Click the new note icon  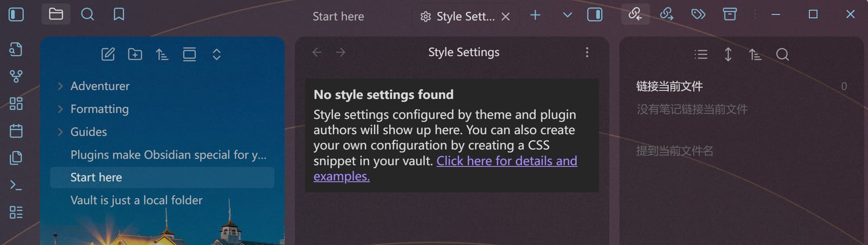pyautogui.click(x=108, y=55)
